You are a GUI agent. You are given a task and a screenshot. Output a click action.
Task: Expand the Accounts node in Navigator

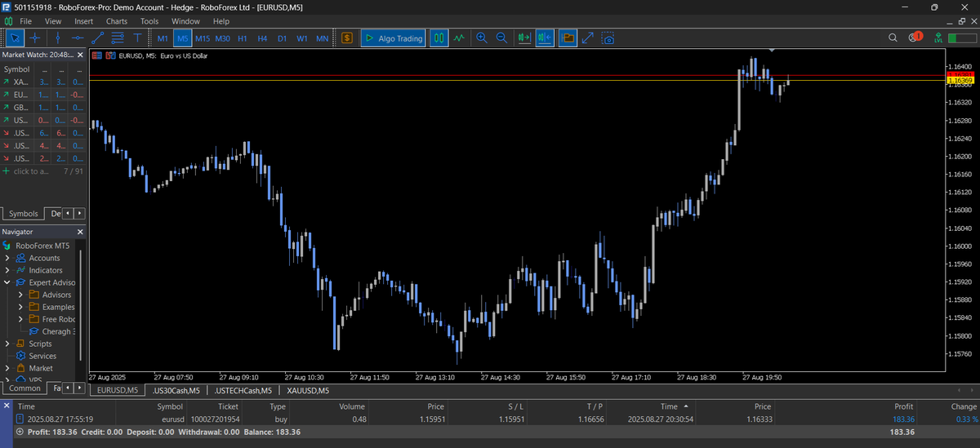(7, 258)
